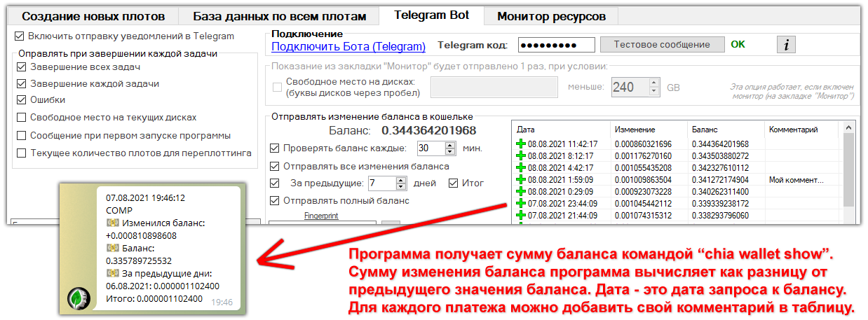Click the balance check minutes field showing 30
This screenshot has width=868, height=320.
pos(430,148)
